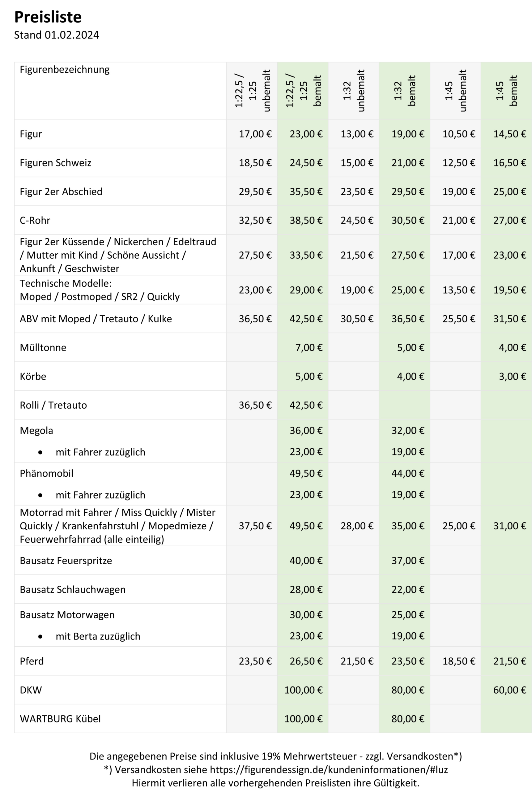The height and width of the screenshot is (792, 532).
Task: Click the "Preisliste" title heading
Action: (x=48, y=17)
